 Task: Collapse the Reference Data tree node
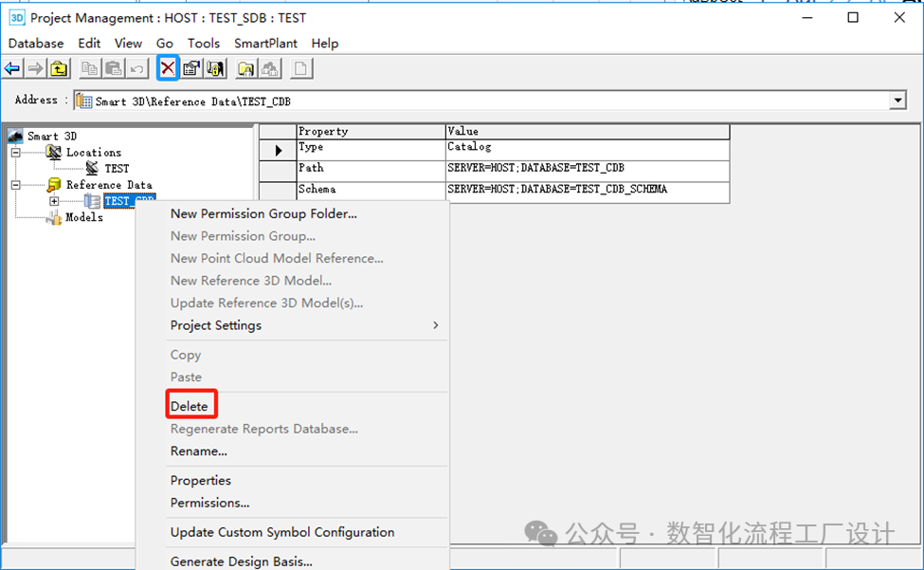coord(16,185)
